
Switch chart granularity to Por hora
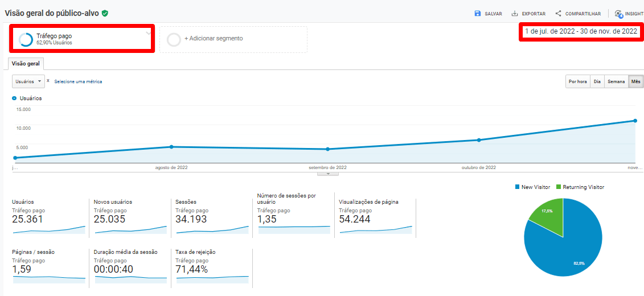577,81
